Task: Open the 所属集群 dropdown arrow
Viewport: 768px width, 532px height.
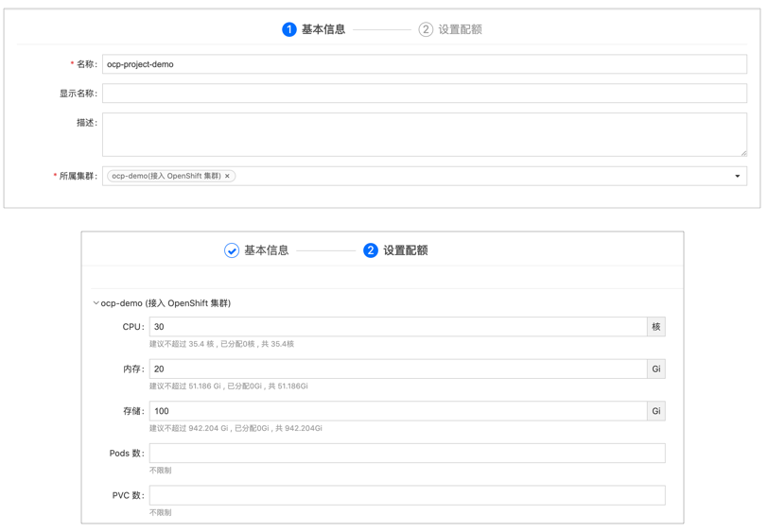Action: (738, 177)
